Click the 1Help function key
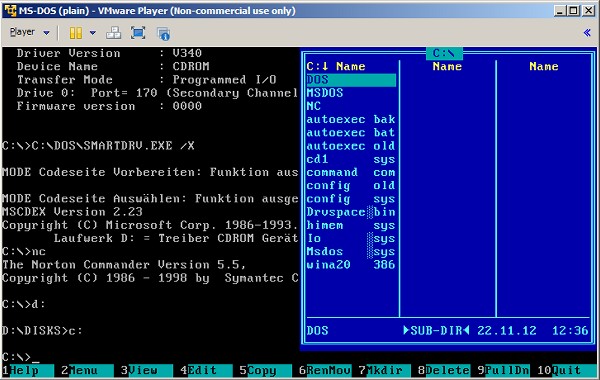This screenshot has width=600, height=380. pos(28,370)
